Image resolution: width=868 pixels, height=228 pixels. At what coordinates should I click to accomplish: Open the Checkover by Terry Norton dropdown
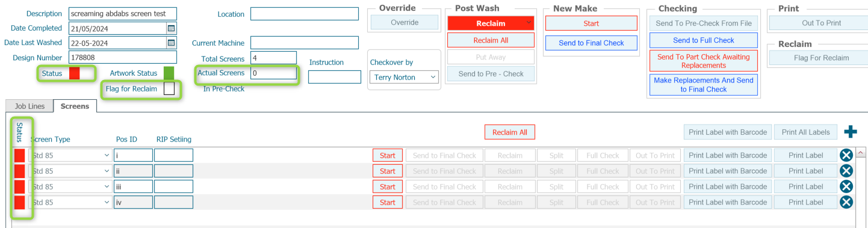click(x=433, y=77)
